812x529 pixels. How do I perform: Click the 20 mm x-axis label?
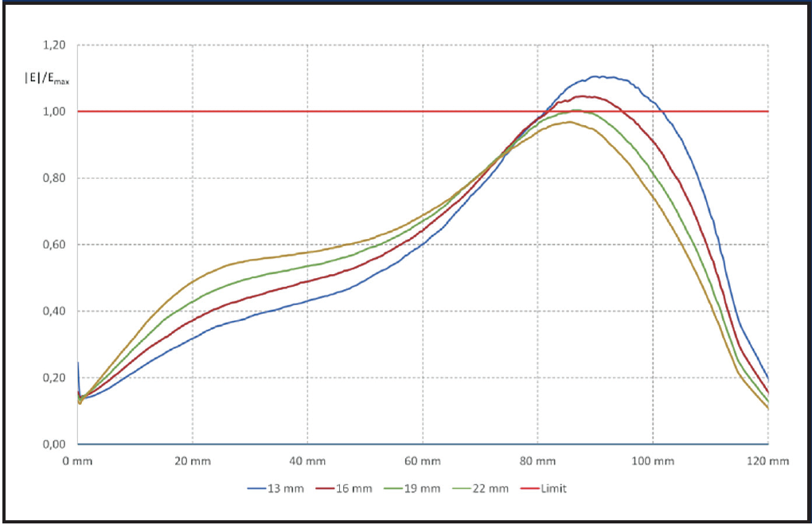[x=193, y=461]
